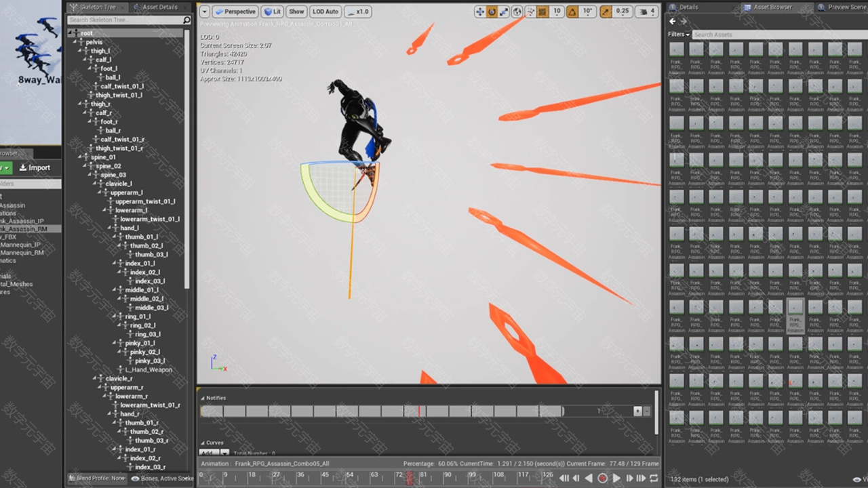Open the LOD Auto dropdown
This screenshot has width=868, height=488.
click(325, 12)
